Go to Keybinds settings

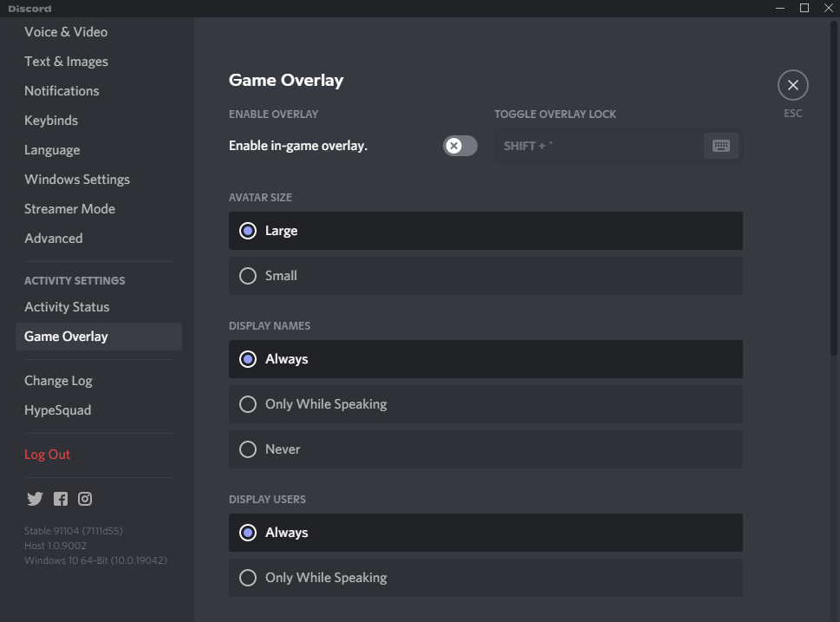tap(51, 121)
